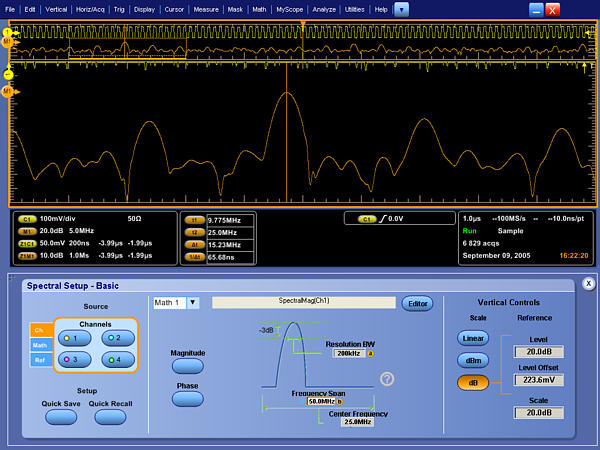Click the C1 trigger source badge
The width and height of the screenshot is (600, 450).
tap(368, 218)
